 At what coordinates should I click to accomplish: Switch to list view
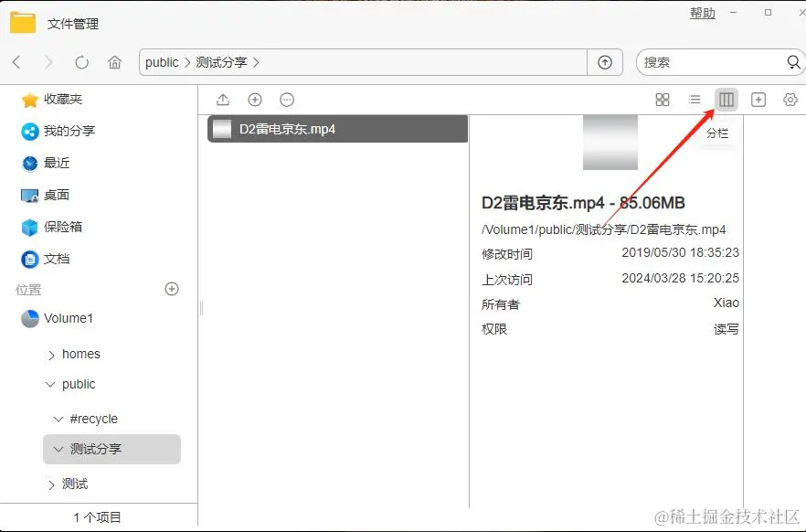[x=695, y=100]
